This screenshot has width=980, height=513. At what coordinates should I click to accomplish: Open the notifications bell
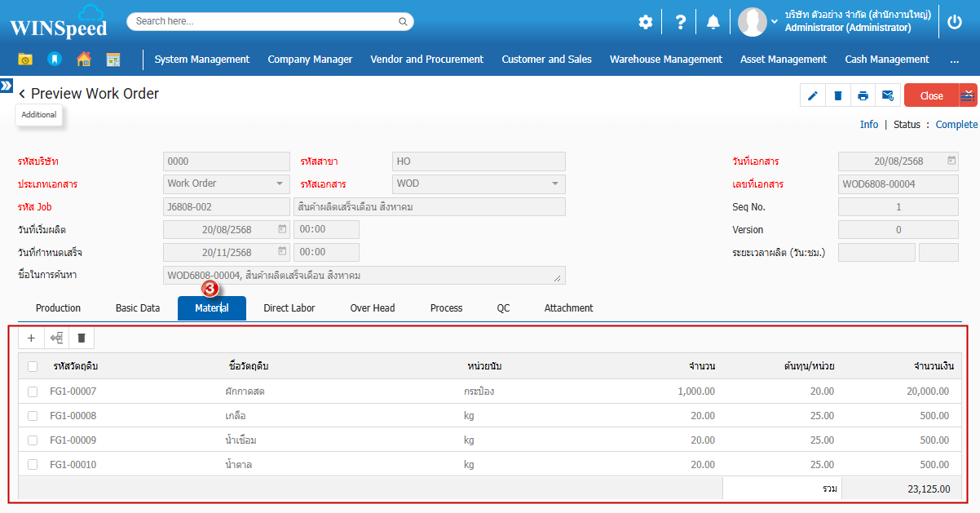pyautogui.click(x=713, y=22)
